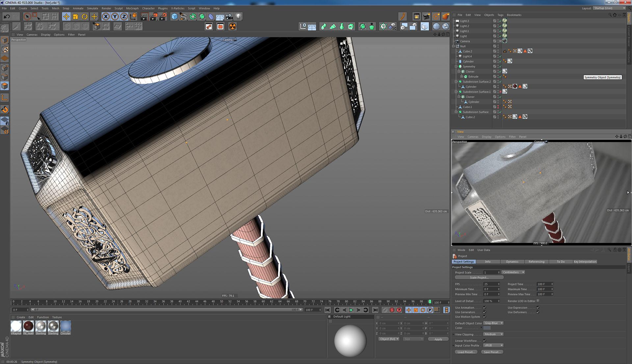Toggle Light.3 enable checkmark
The image size is (632, 364).
[x=500, y=21]
